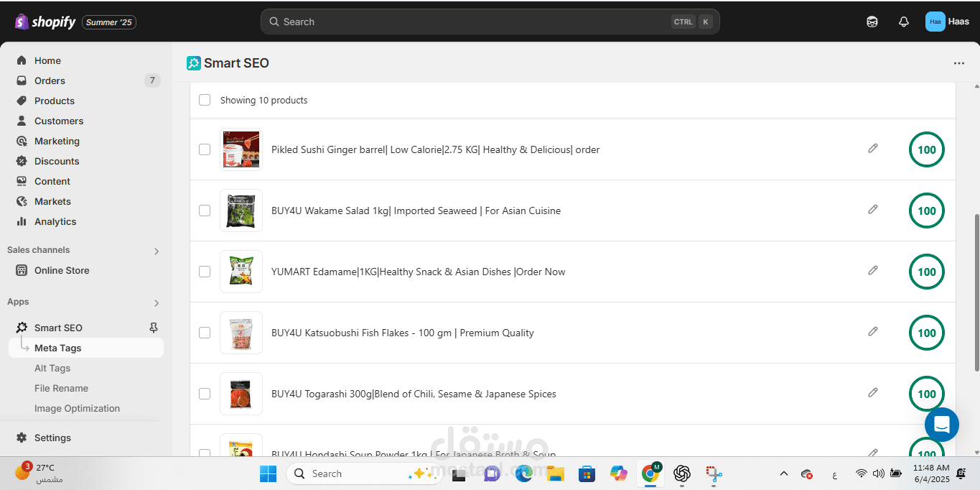Click the Katsuobushi Fish Flakes thumbnail
This screenshot has height=490, width=980.
(x=241, y=333)
